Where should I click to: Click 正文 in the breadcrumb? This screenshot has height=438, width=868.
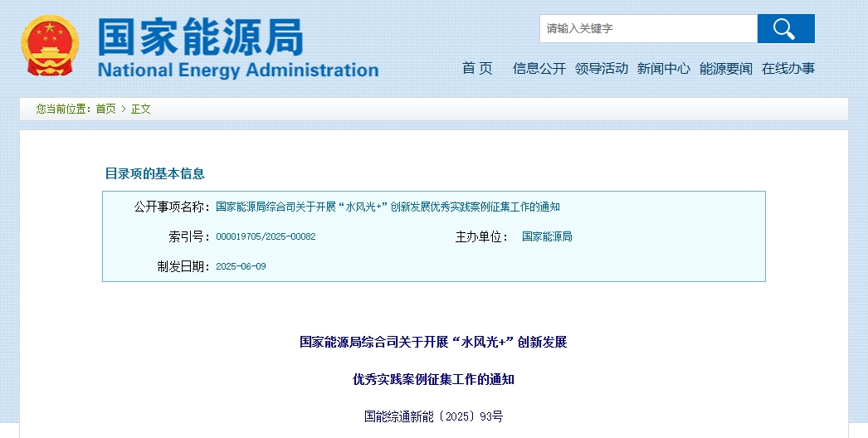coord(140,109)
